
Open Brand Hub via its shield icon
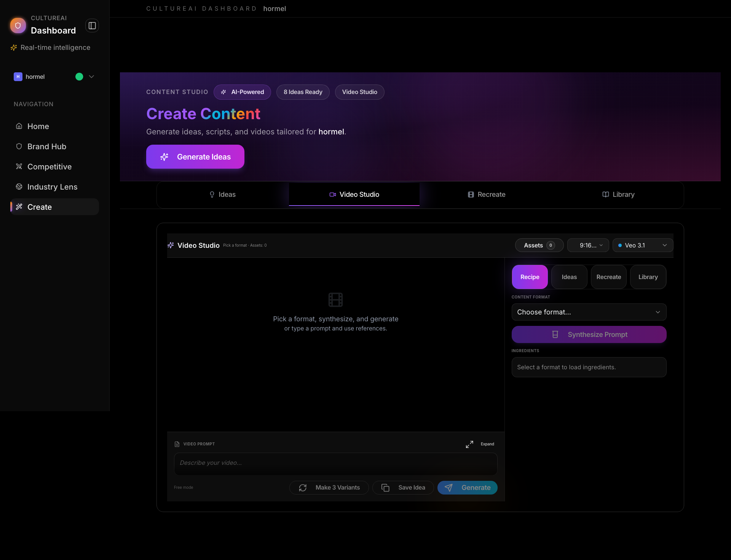[x=19, y=146]
